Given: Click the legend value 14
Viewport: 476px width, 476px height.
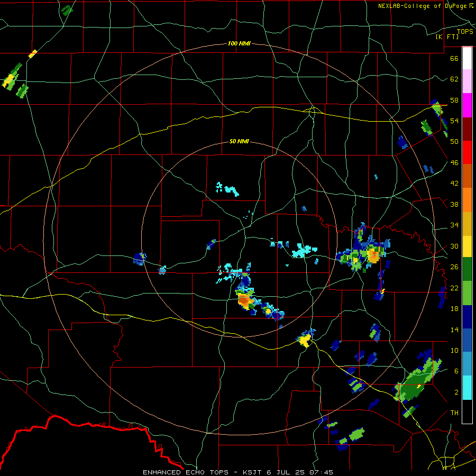Looking at the screenshot, I should pos(454,329).
